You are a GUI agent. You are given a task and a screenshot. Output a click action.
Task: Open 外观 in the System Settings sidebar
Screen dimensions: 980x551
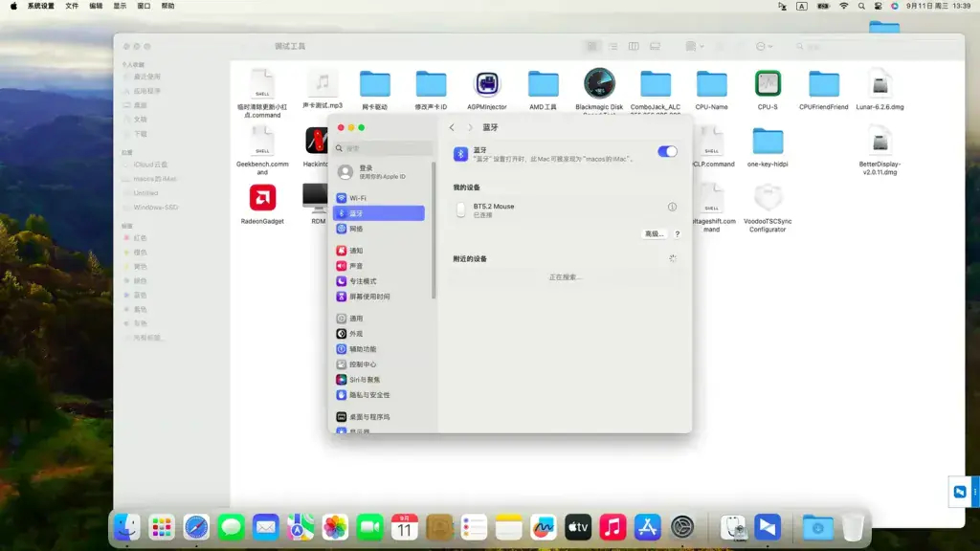(x=379, y=334)
